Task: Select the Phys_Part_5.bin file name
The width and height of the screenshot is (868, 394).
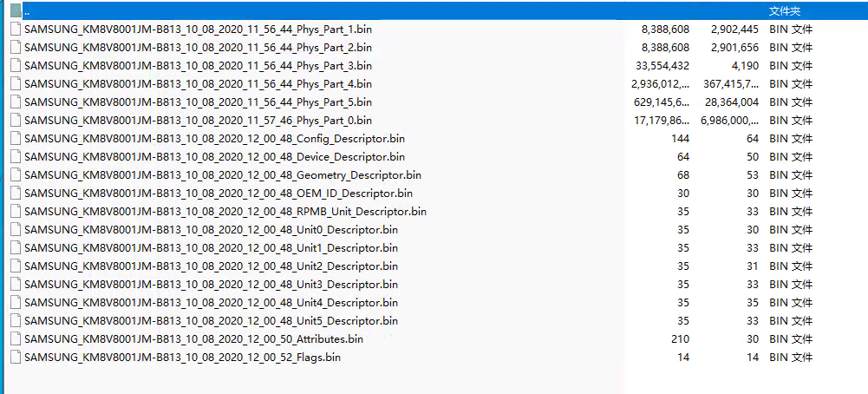Action: click(198, 102)
